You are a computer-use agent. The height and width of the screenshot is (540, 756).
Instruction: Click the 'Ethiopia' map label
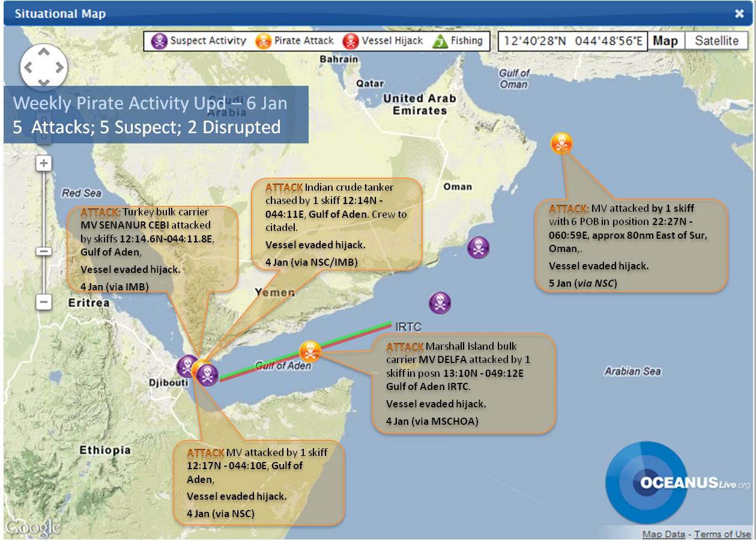click(x=105, y=450)
